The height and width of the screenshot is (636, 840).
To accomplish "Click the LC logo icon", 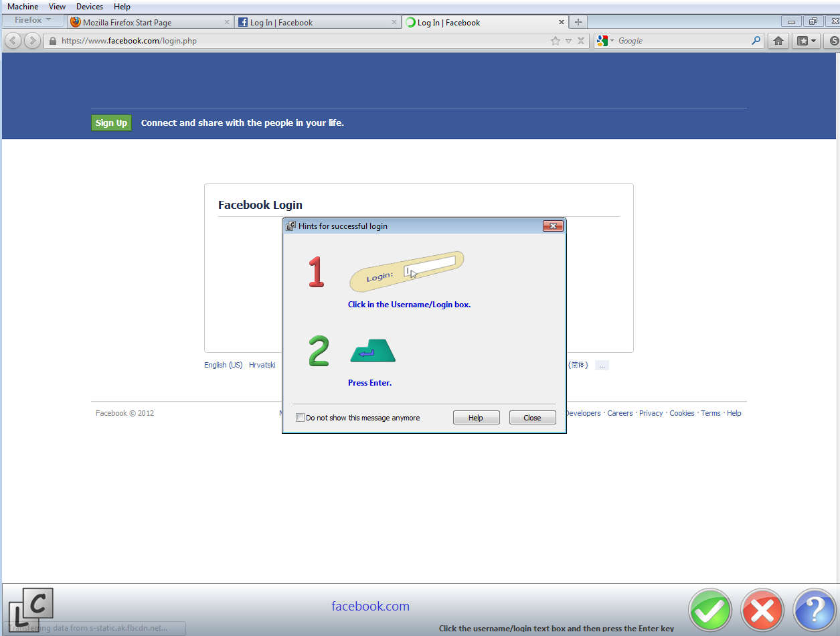I will (31, 609).
